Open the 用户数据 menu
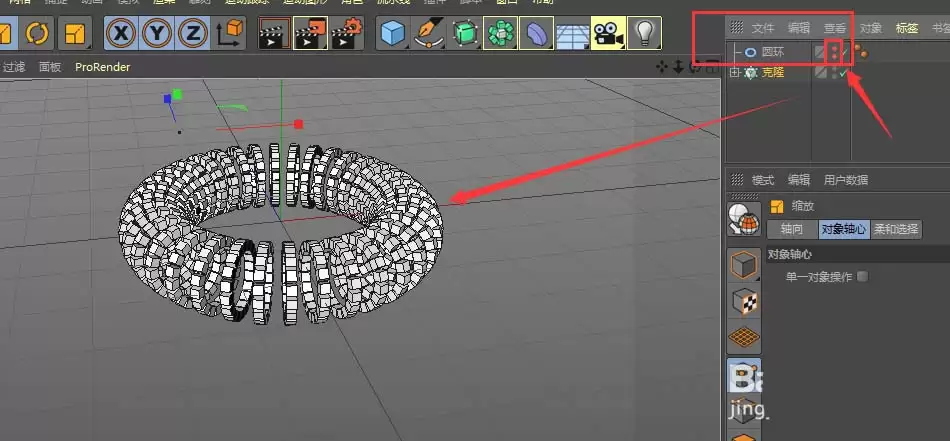This screenshot has width=950, height=441. (x=846, y=180)
